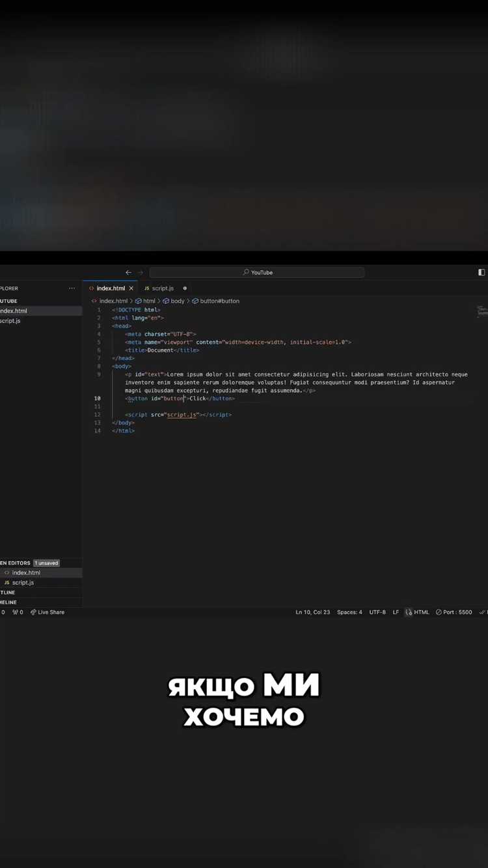Open Explorer panel more actions (three dots)
Screen dimensions: 488x868
point(72,288)
